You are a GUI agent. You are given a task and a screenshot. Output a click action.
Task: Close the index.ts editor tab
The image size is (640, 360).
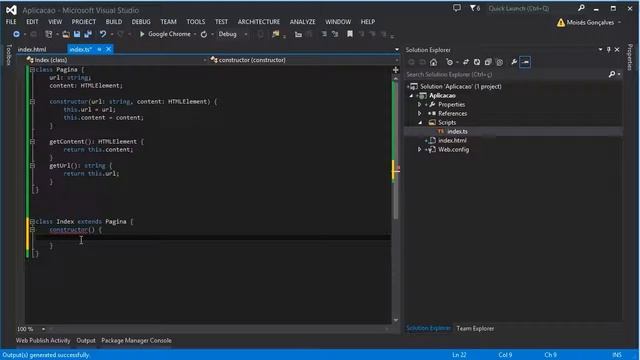point(109,49)
